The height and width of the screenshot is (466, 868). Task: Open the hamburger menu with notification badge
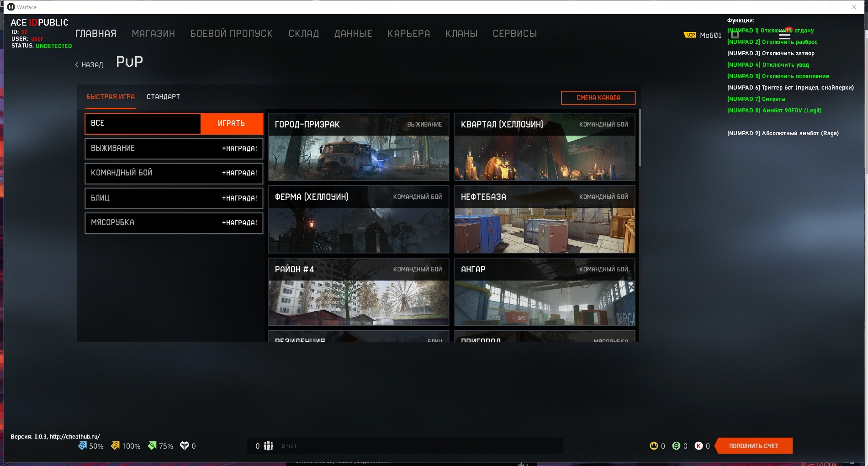(785, 35)
